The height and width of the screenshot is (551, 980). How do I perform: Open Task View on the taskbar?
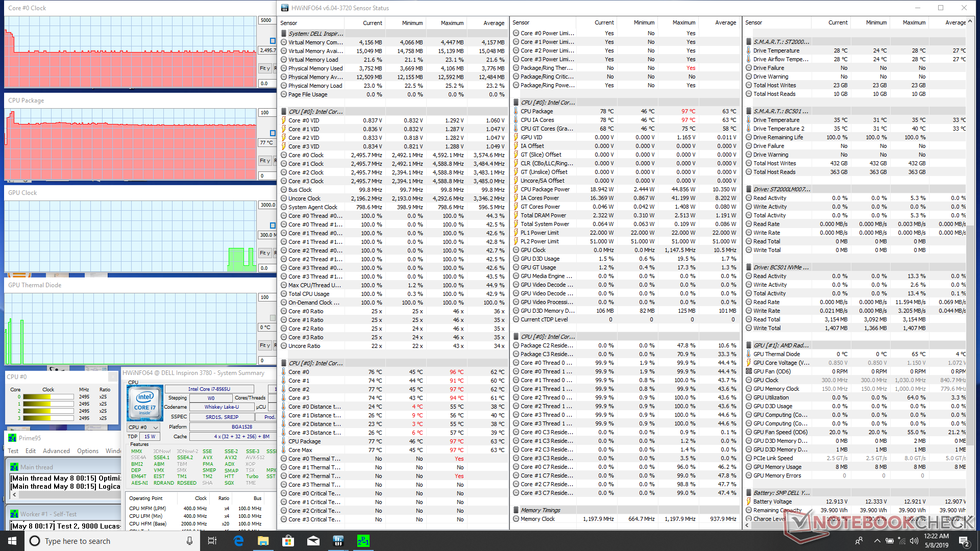(x=212, y=541)
